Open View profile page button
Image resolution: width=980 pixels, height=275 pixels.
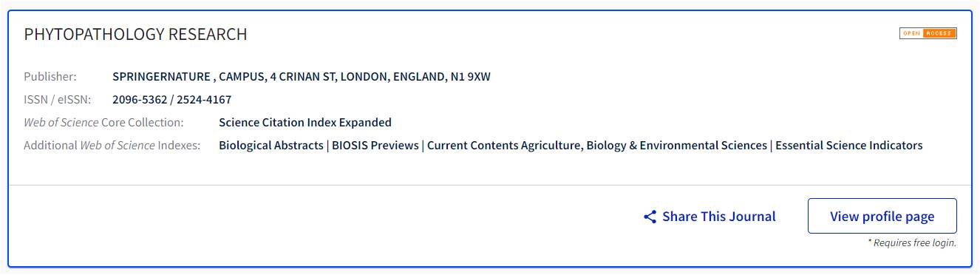882,216
